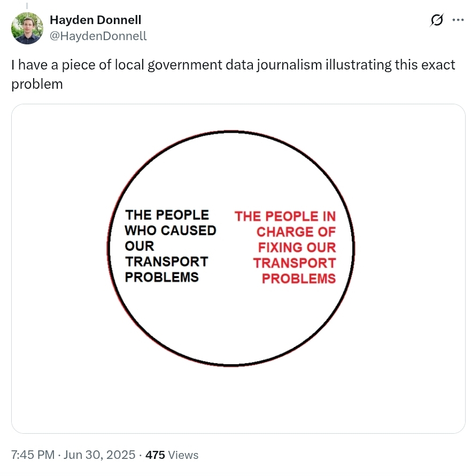The width and height of the screenshot is (471, 476).
Task: Click the thread connector line above avatar
Action: pyautogui.click(x=27, y=5)
